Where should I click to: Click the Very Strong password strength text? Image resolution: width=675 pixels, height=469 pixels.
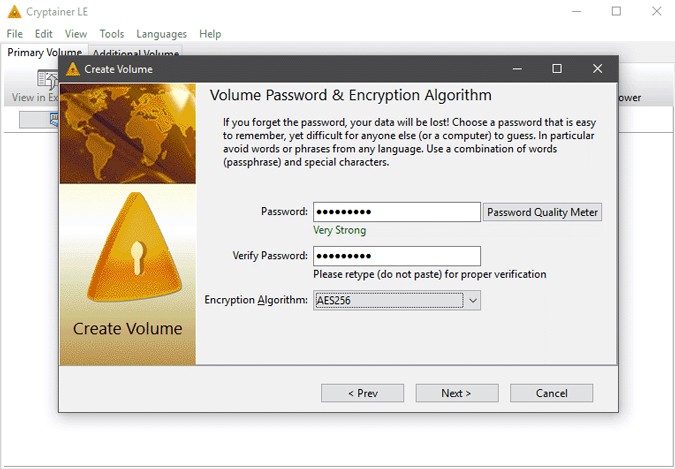[x=339, y=230]
